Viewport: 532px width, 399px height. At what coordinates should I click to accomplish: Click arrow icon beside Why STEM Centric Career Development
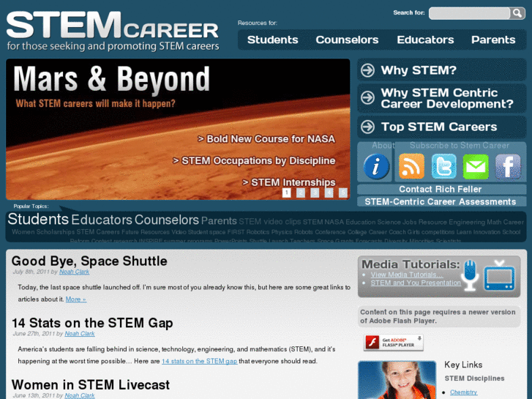[x=367, y=98]
